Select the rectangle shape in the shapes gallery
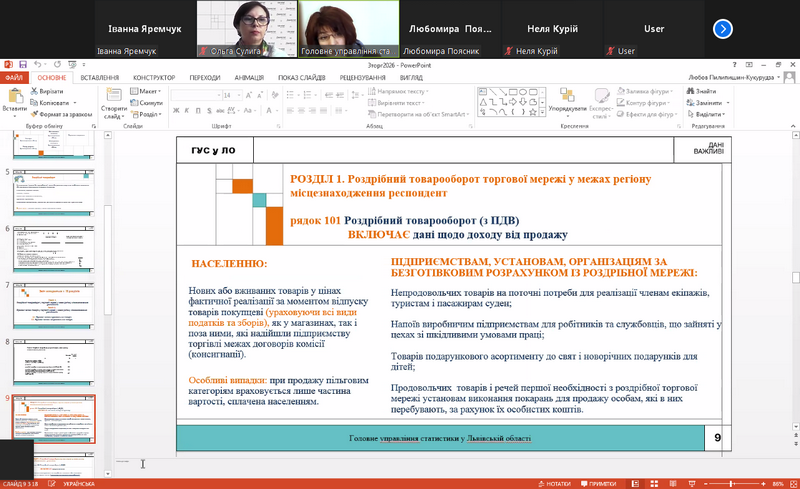The image size is (800, 489). coord(513,92)
